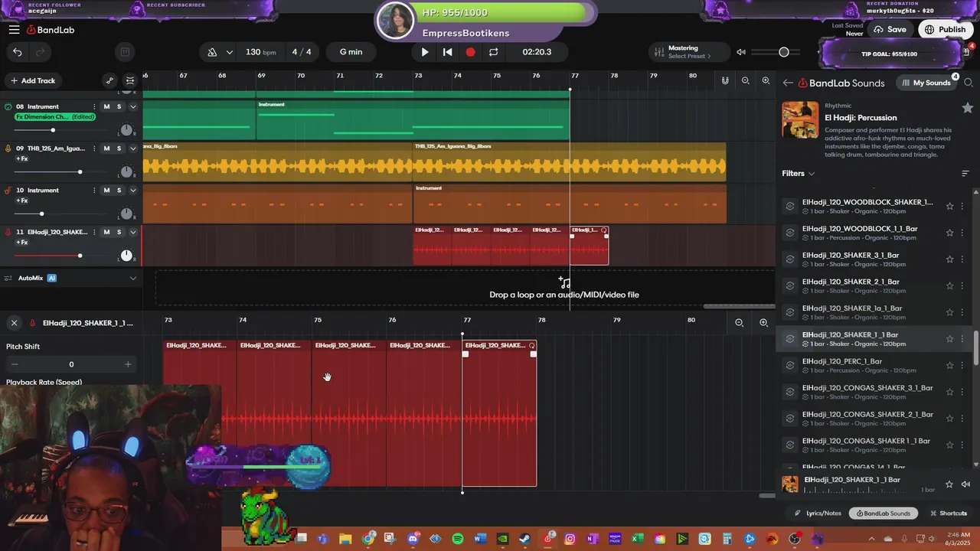This screenshot has width=980, height=551.
Task: Click the track header layout icon
Action: tap(130, 80)
